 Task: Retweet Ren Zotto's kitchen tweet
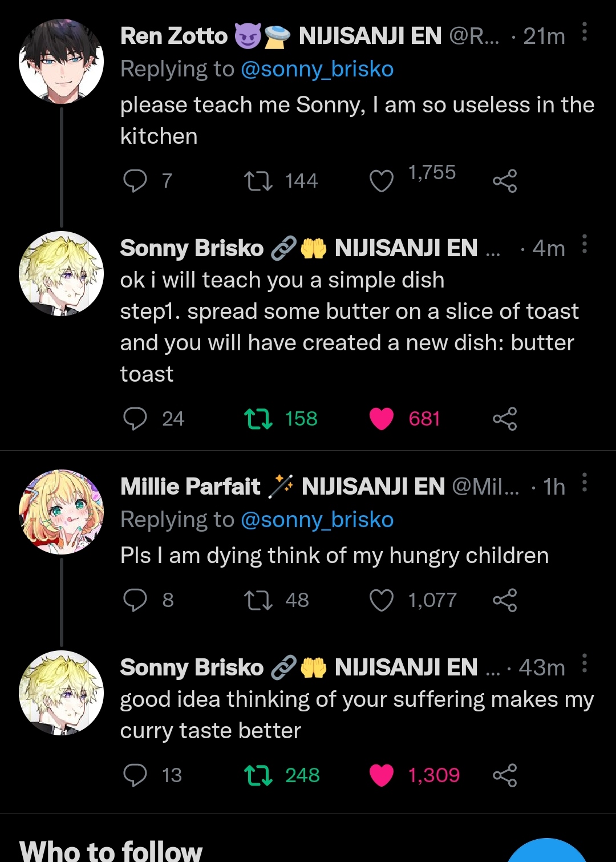click(258, 181)
